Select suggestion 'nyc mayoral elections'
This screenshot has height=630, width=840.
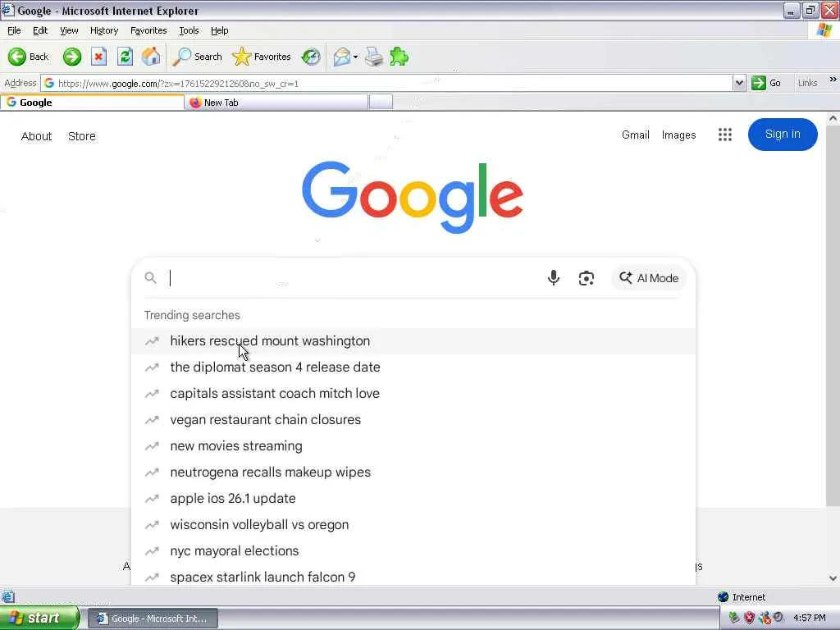(413, 550)
